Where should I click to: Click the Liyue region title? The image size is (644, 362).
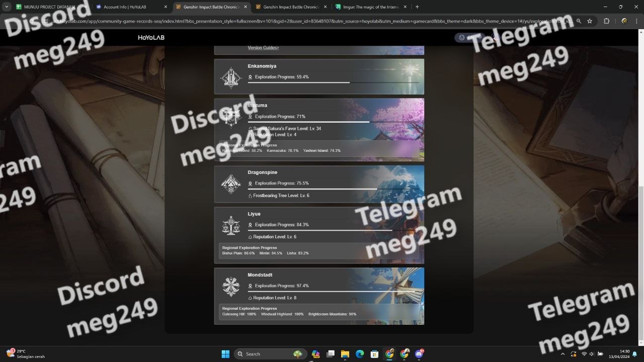[254, 214]
